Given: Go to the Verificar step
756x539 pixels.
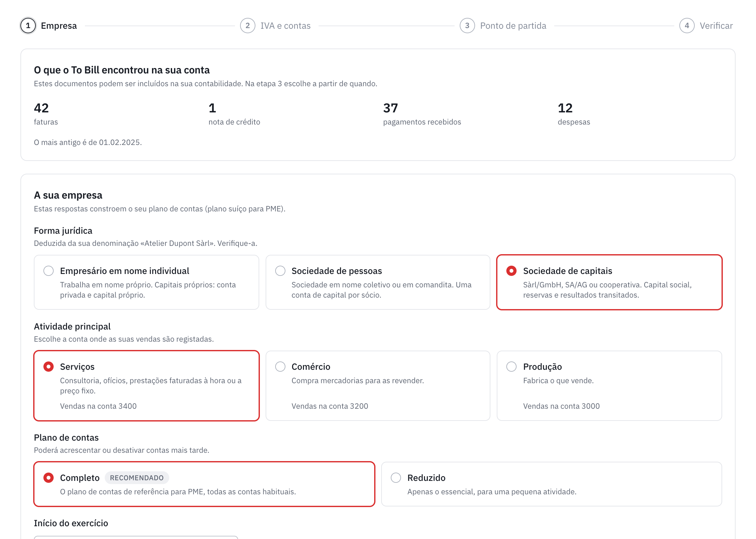Looking at the screenshot, I should pos(716,26).
